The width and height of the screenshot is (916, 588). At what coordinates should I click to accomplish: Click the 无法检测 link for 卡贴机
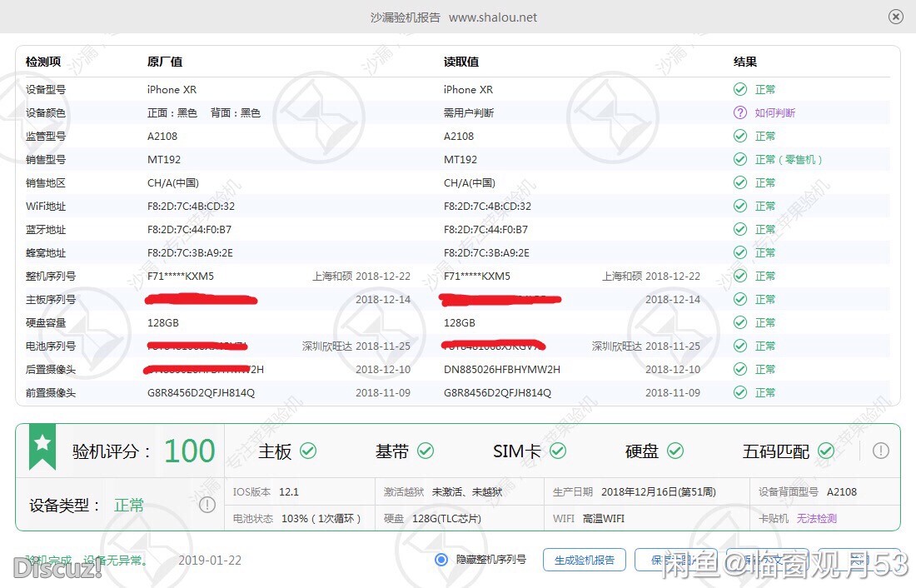(x=816, y=518)
